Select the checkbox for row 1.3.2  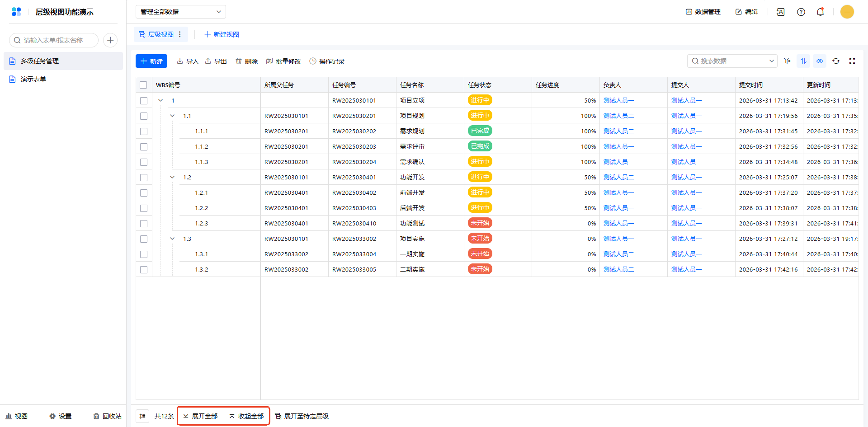[144, 270]
